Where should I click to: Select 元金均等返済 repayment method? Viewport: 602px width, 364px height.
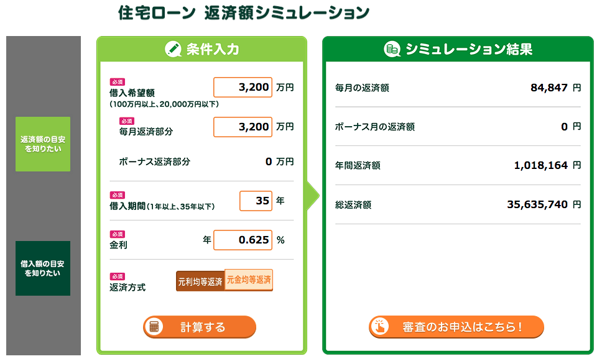(x=248, y=280)
